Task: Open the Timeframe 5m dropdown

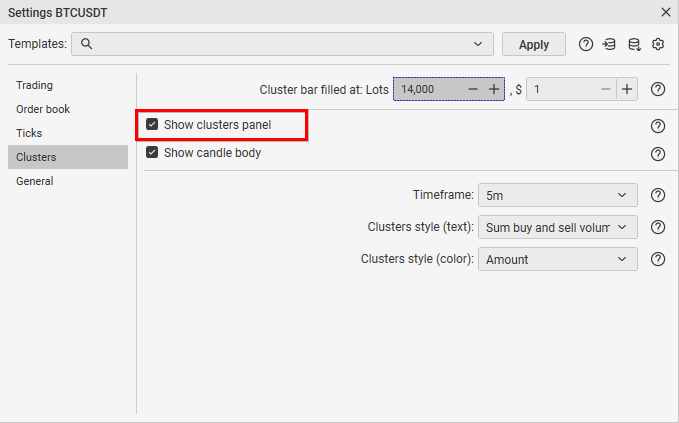Action: click(x=558, y=195)
